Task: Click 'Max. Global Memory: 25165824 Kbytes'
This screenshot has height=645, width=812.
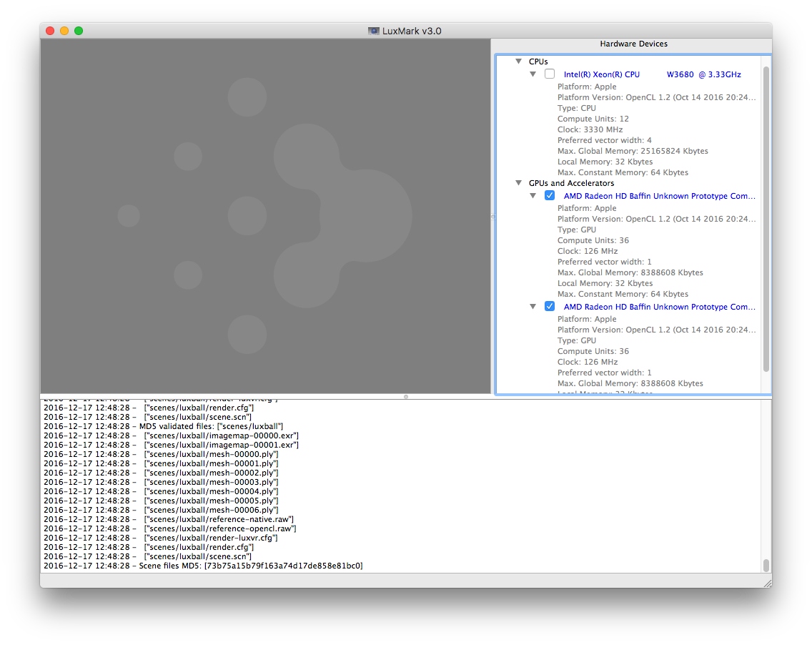Action: pos(633,152)
